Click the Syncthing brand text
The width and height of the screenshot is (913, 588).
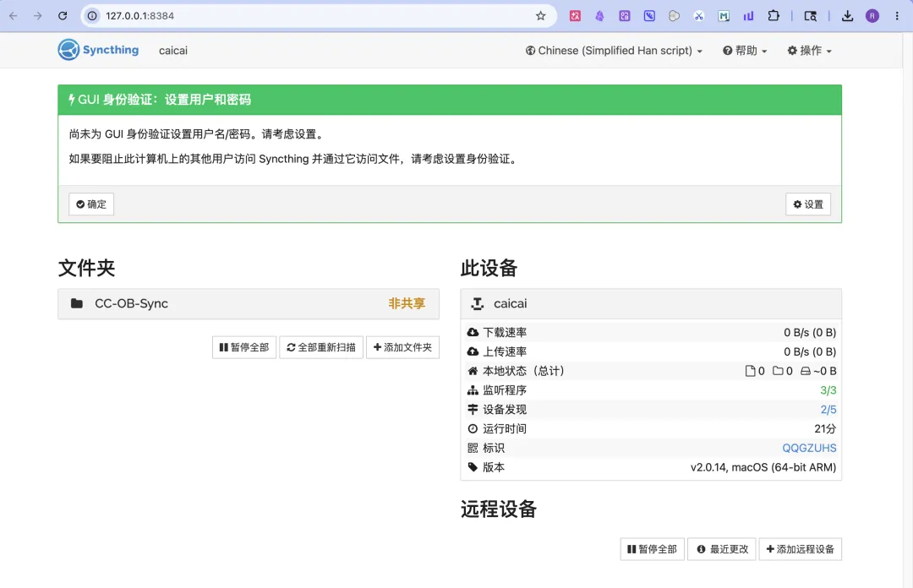(x=111, y=50)
